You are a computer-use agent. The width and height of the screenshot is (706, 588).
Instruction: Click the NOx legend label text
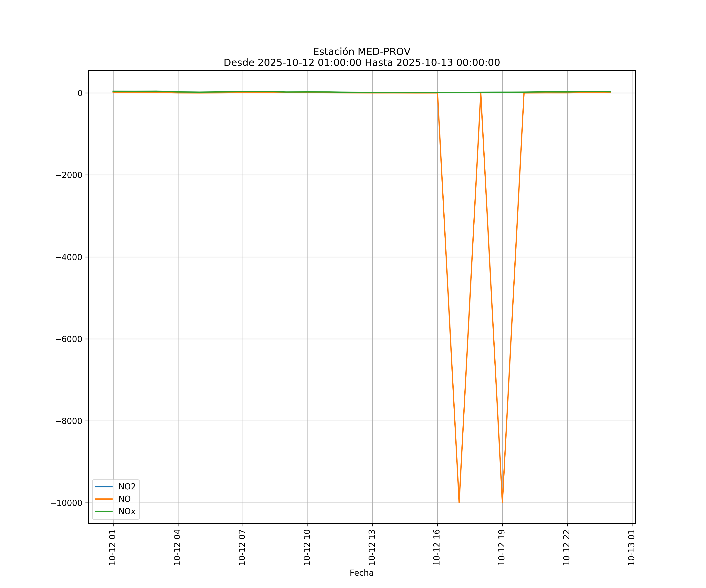tap(127, 511)
